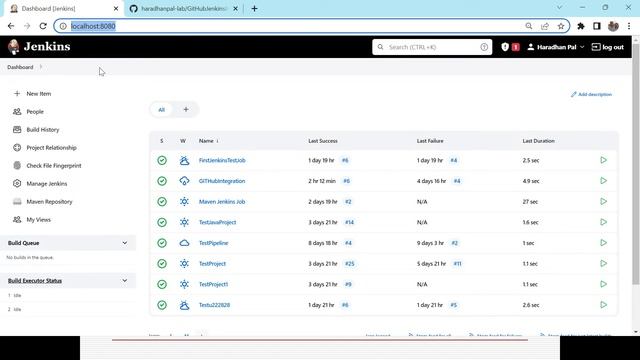Image resolution: width=640 pixels, height=360 pixels.
Task: Schedule a build for GITHubIntegration
Action: [x=603, y=180]
